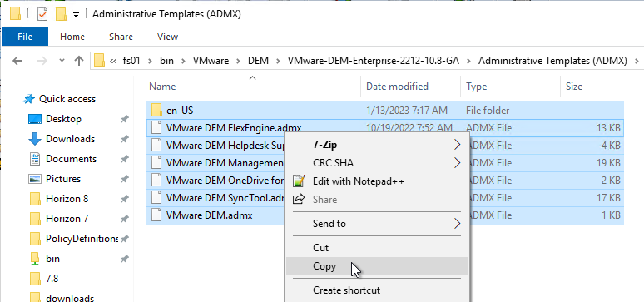The image size is (644, 302).
Task: Click the 1/13/2023 7:17 AM date cell
Action: point(407,111)
